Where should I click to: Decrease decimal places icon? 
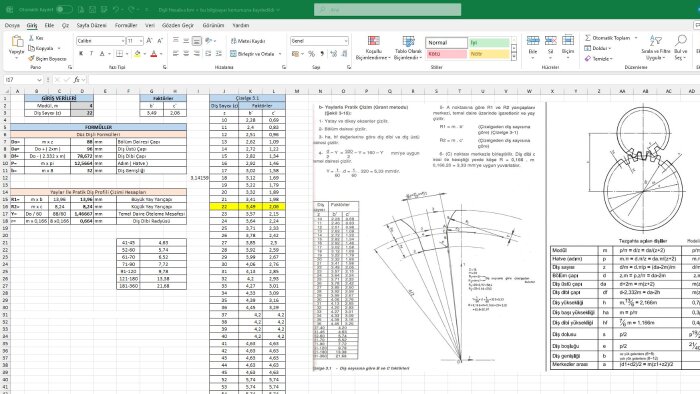tap(344, 54)
